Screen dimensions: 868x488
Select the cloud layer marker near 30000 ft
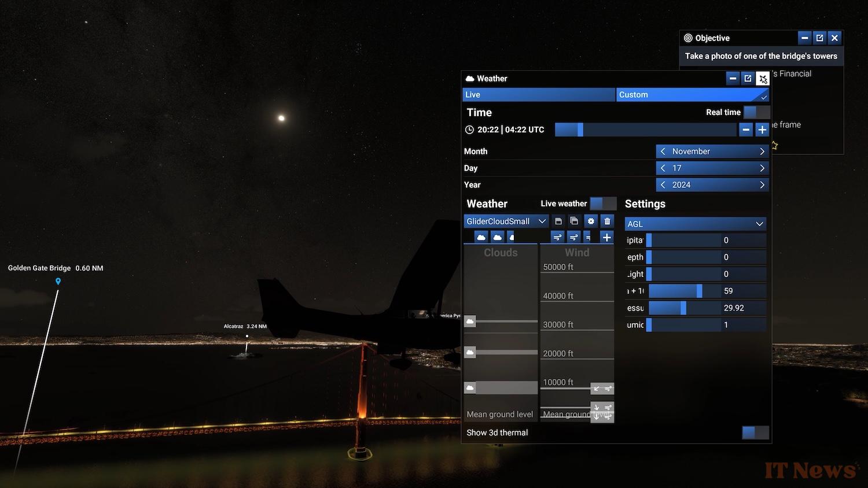[470, 321]
